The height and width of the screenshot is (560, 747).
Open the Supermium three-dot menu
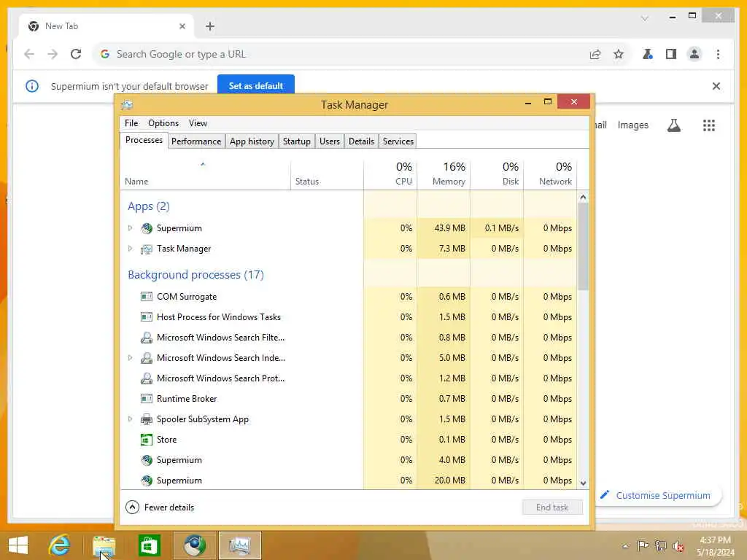click(x=718, y=54)
